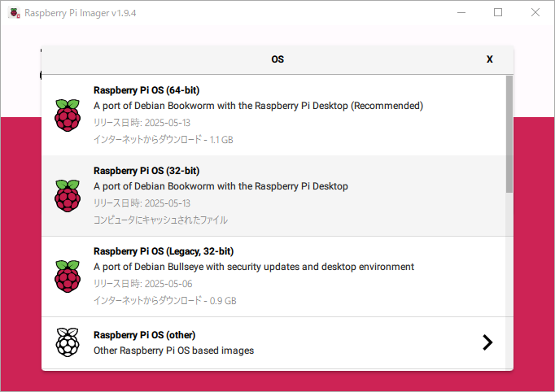Minimize the Raspberry Pi Imager window

pos(461,12)
